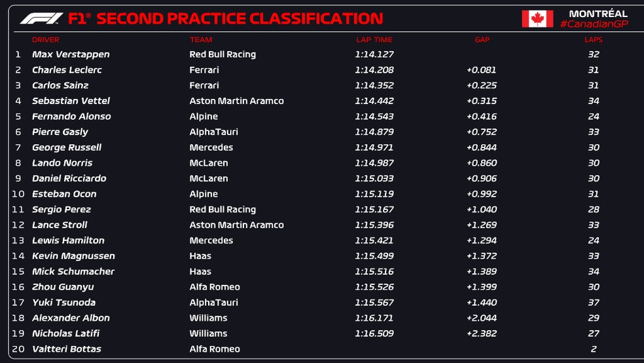Screen dimensions: 644x363
Task: Click the Second Practice Classification title
Action: click(240, 19)
